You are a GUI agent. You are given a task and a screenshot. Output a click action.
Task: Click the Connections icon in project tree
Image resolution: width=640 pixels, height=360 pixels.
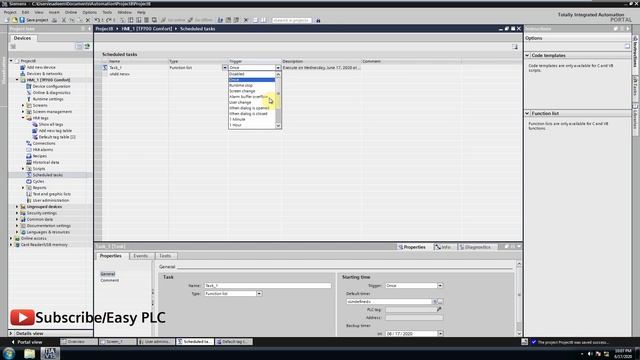[29, 143]
